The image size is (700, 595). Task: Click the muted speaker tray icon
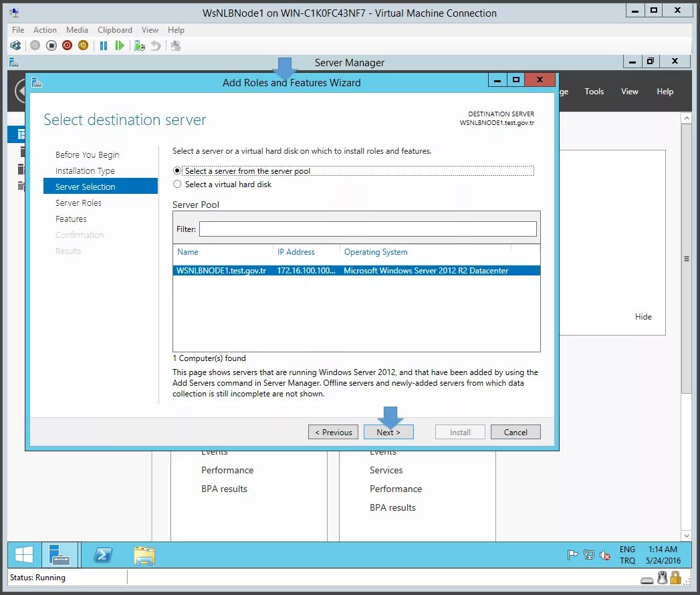(x=605, y=555)
